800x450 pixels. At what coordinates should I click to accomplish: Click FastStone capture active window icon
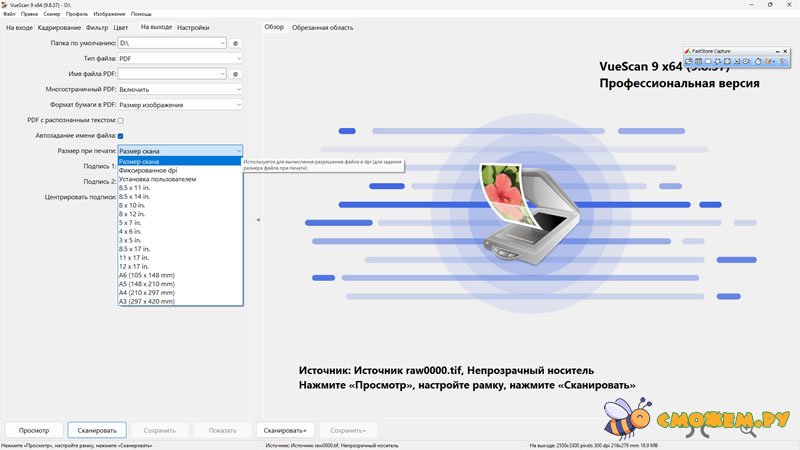pos(698,61)
